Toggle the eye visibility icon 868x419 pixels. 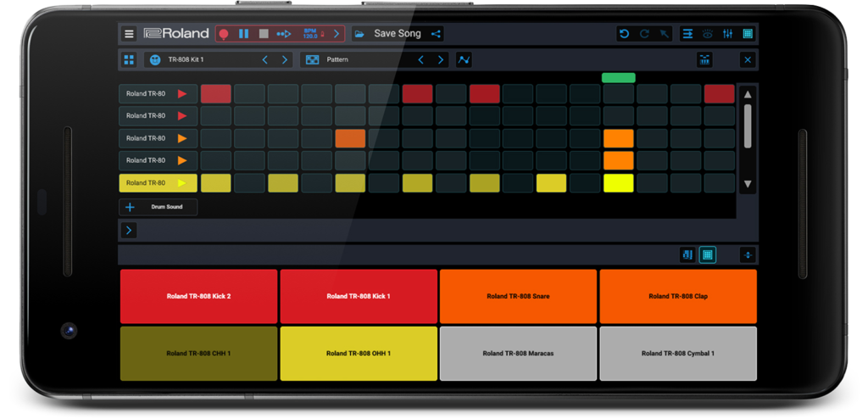coord(708,34)
